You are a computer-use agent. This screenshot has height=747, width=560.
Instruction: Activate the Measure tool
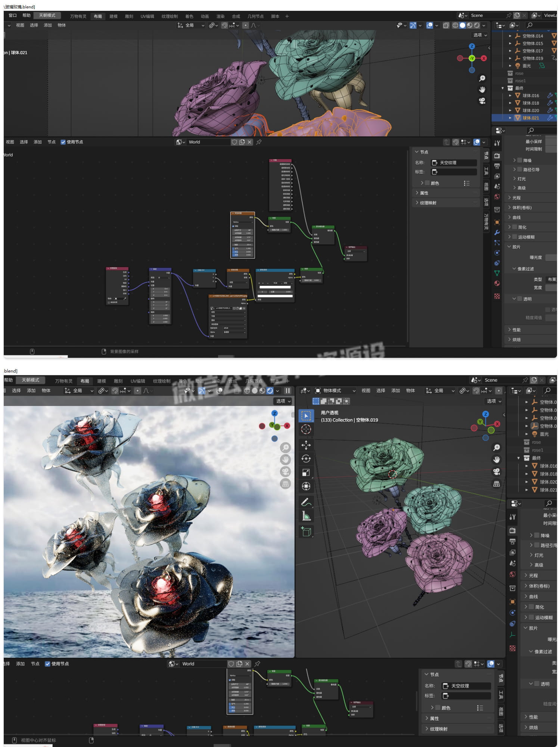click(x=306, y=517)
